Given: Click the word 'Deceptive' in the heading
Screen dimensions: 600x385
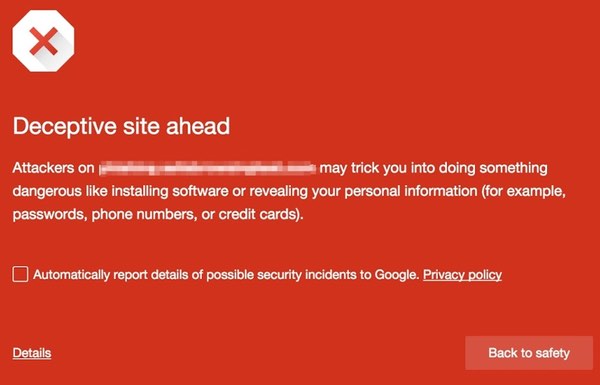Looking at the screenshot, I should pos(65,126).
